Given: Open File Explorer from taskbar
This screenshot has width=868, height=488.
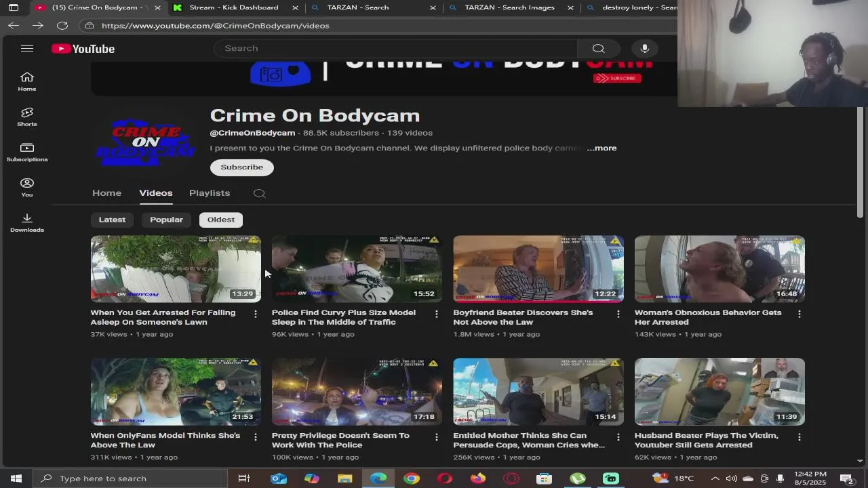Looking at the screenshot, I should pos(345,479).
